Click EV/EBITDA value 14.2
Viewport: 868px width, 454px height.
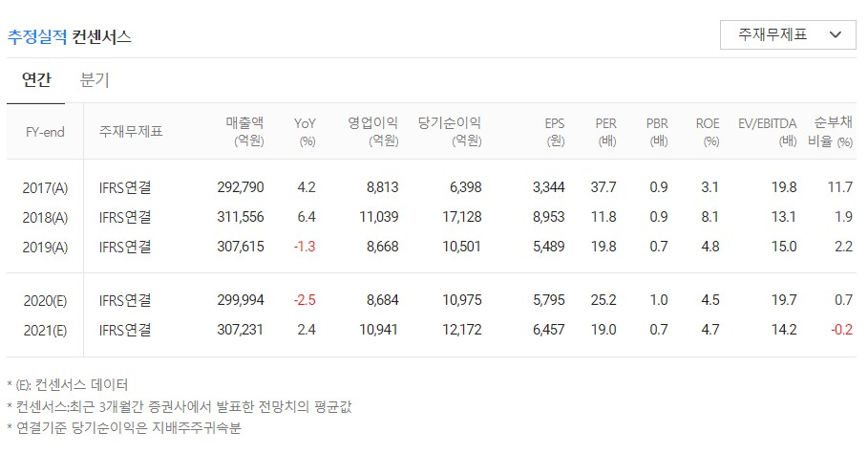tap(784, 330)
